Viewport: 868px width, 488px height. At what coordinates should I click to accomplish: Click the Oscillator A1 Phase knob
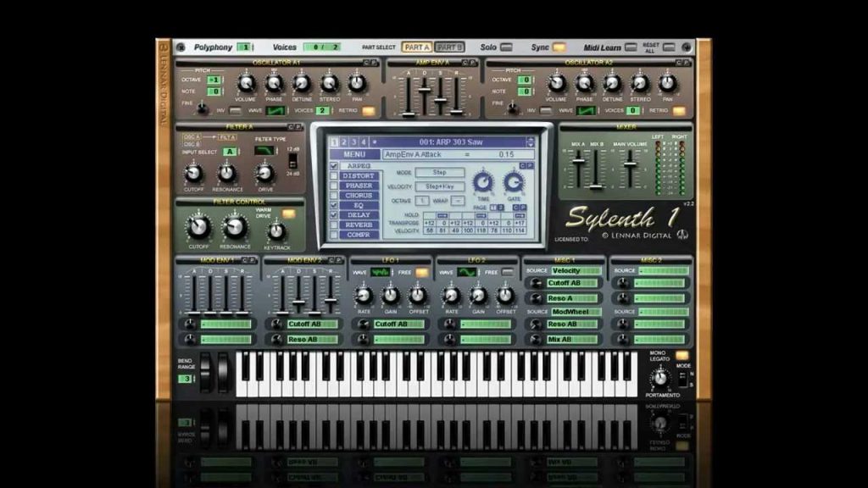[274, 84]
